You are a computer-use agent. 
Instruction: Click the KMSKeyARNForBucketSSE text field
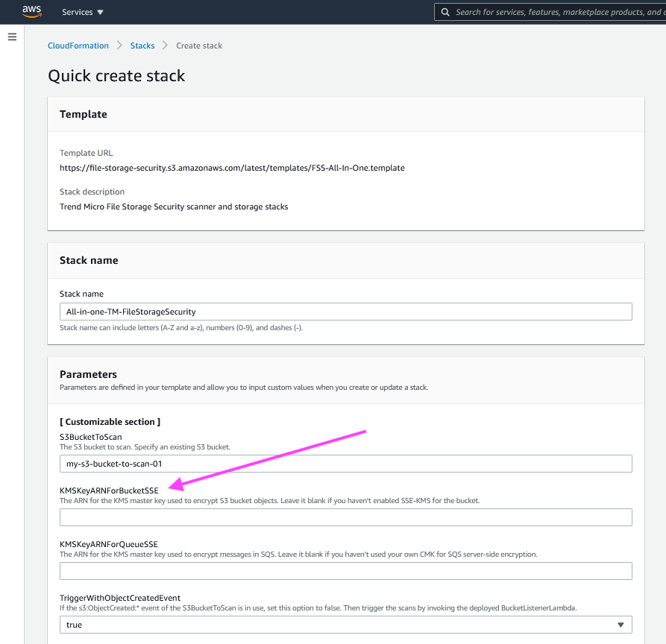[x=345, y=517]
